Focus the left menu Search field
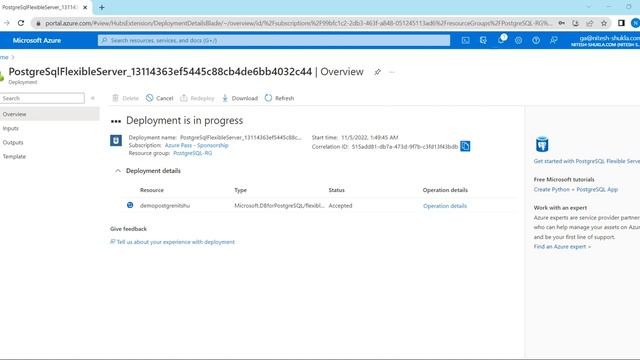This screenshot has width=640, height=360. [x=42, y=98]
